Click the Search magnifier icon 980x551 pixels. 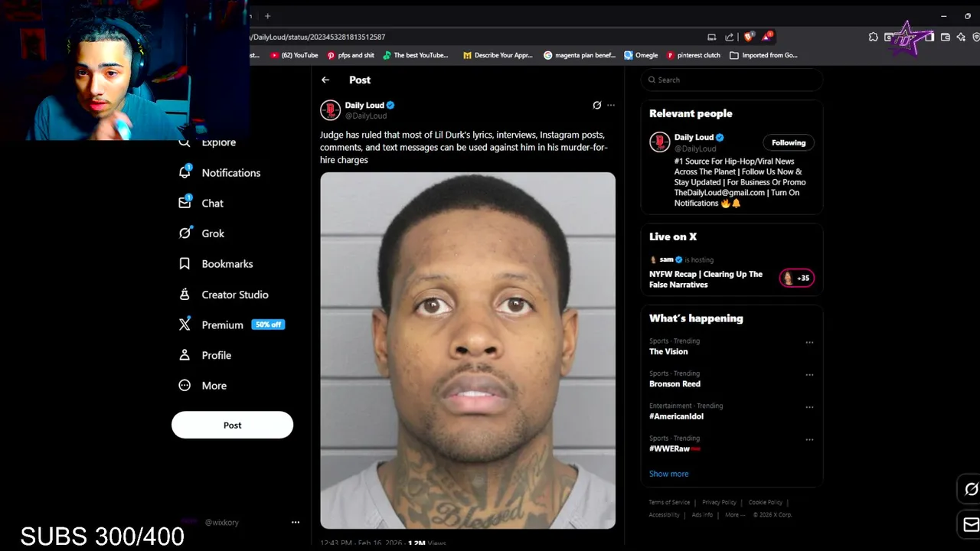coord(652,80)
